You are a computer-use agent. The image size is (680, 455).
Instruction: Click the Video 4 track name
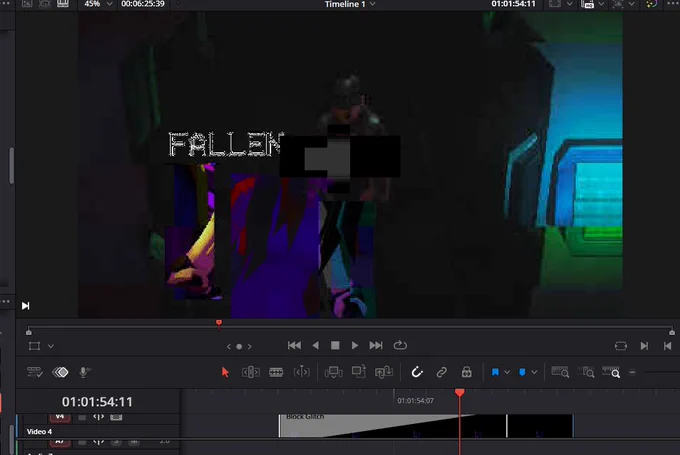39,431
